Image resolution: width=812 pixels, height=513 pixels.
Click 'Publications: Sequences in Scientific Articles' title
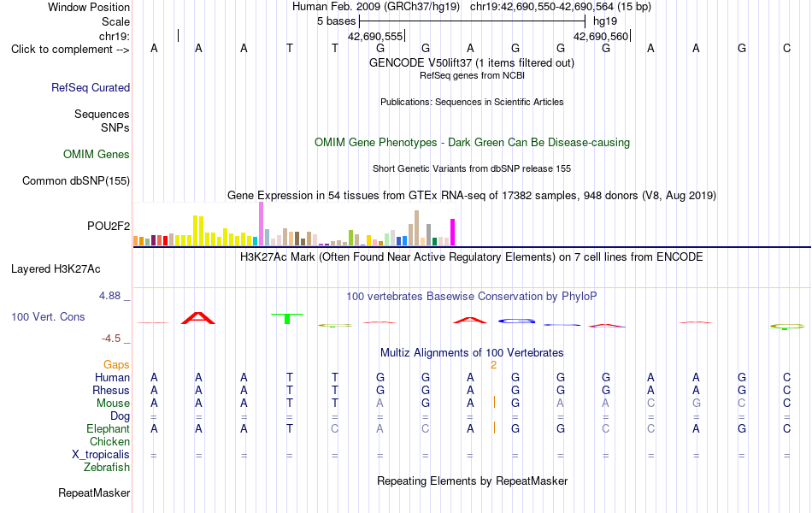[472, 102]
